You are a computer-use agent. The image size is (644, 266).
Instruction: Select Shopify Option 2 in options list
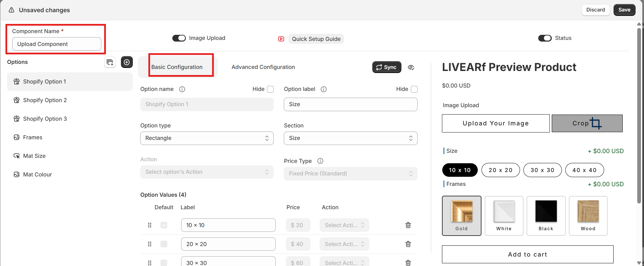click(70, 100)
